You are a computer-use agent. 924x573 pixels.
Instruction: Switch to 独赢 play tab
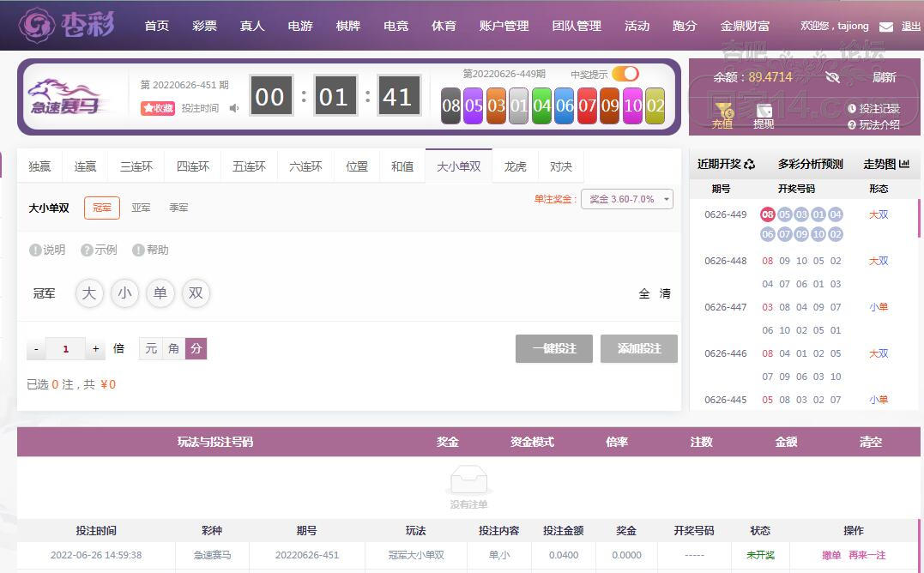pos(39,166)
